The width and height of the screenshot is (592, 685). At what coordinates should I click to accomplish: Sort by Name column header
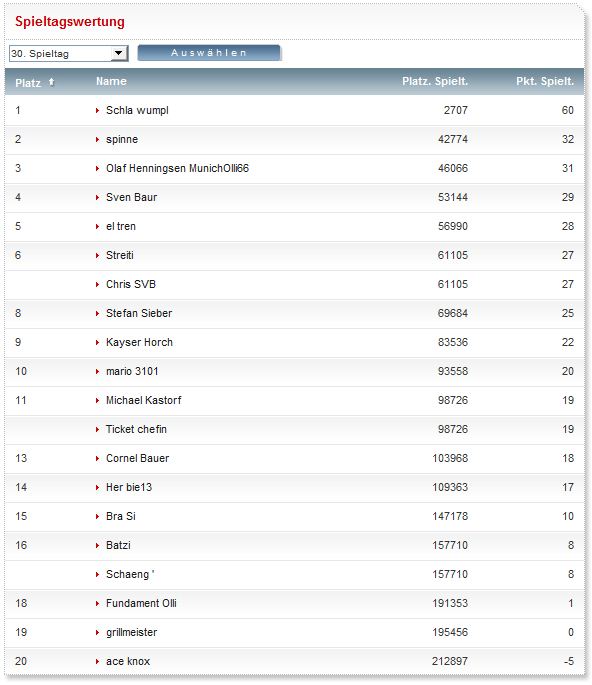tap(111, 81)
